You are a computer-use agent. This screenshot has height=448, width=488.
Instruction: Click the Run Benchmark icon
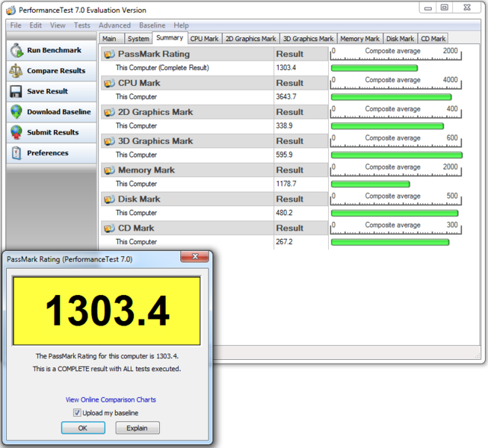pos(16,51)
